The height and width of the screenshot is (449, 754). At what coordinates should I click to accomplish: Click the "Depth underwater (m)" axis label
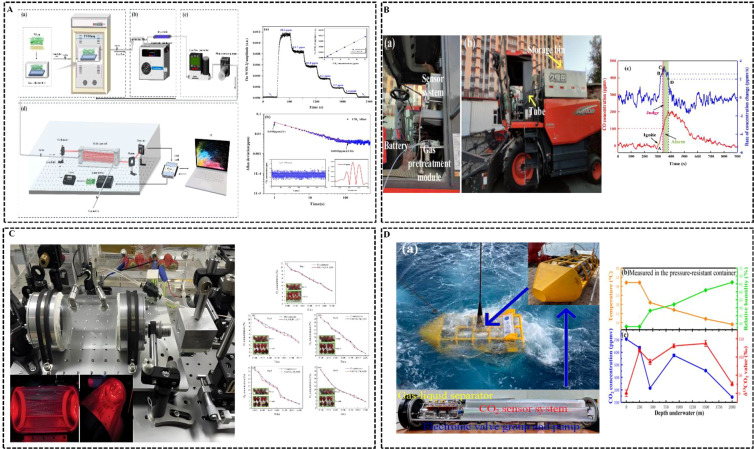(677, 413)
